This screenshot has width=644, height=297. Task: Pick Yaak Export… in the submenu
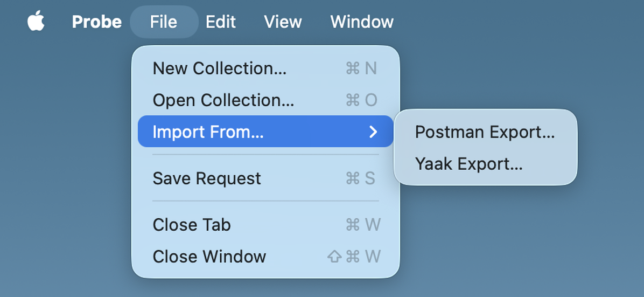(x=485, y=163)
